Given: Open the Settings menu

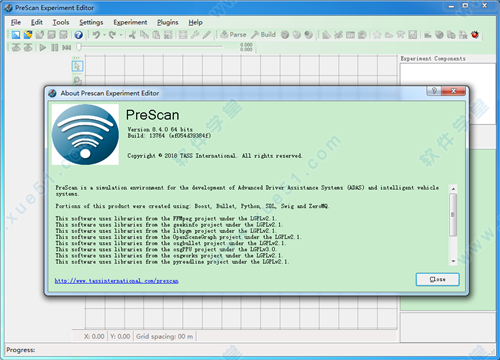Looking at the screenshot, I should (x=91, y=22).
